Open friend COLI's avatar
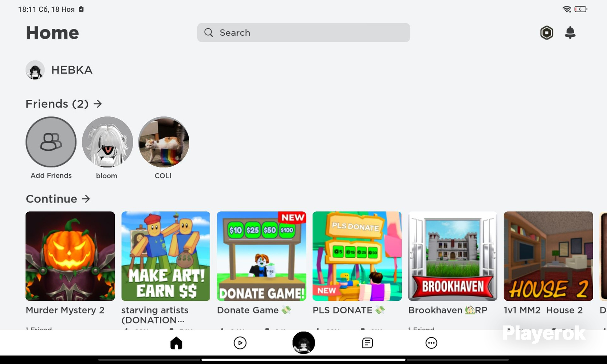Image resolution: width=607 pixels, height=364 pixels. pos(164,142)
